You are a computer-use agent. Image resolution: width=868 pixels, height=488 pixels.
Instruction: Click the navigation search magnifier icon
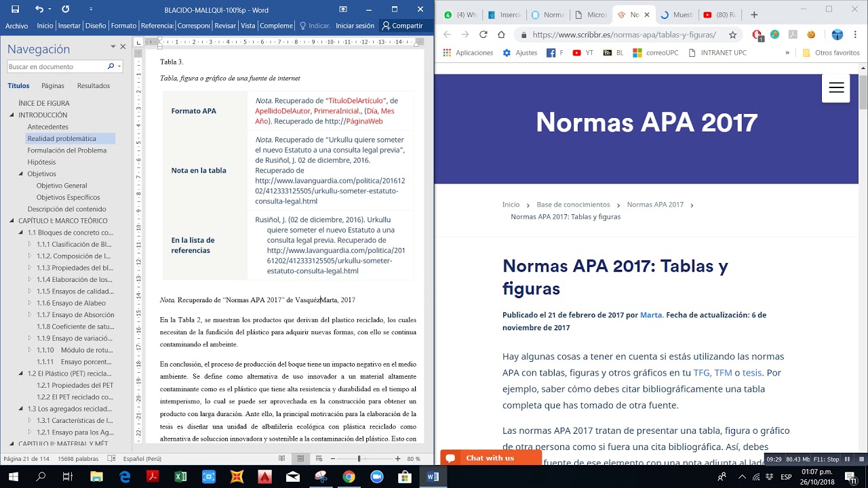(x=111, y=66)
